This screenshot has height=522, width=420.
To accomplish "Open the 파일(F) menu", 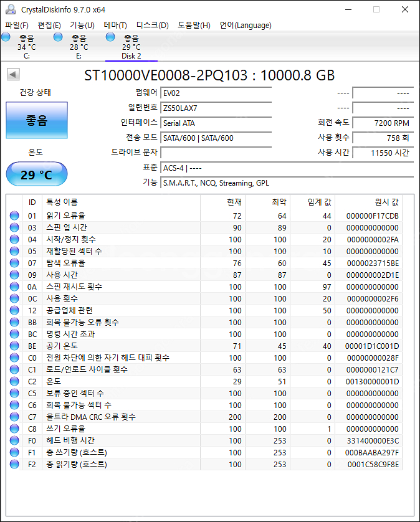I will click(17, 26).
